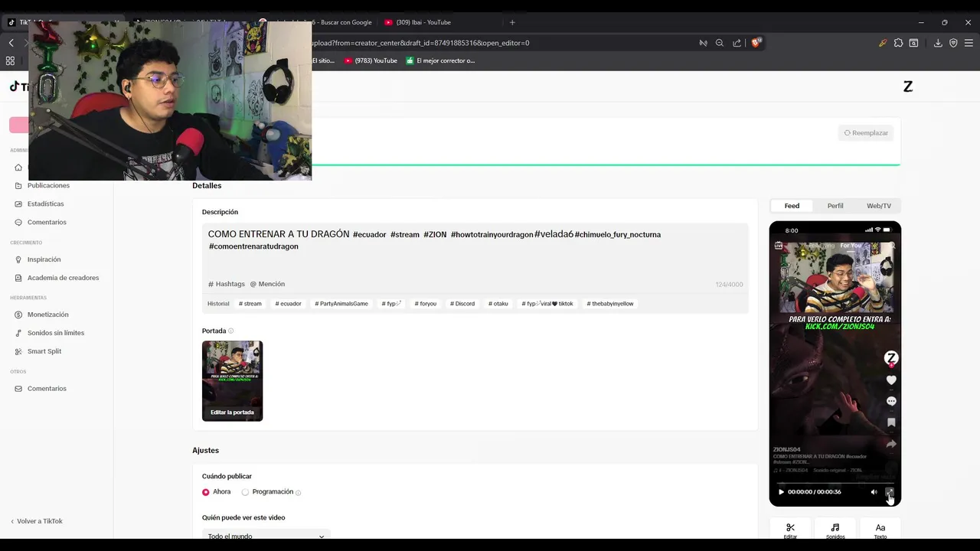Click the bookmark icon in preview
The height and width of the screenshot is (551, 980).
(x=891, y=422)
